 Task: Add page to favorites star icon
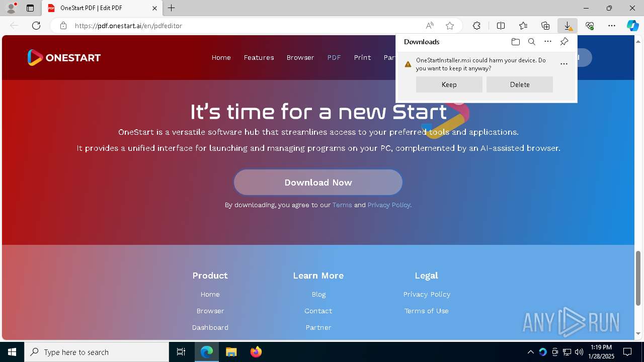coord(450,26)
